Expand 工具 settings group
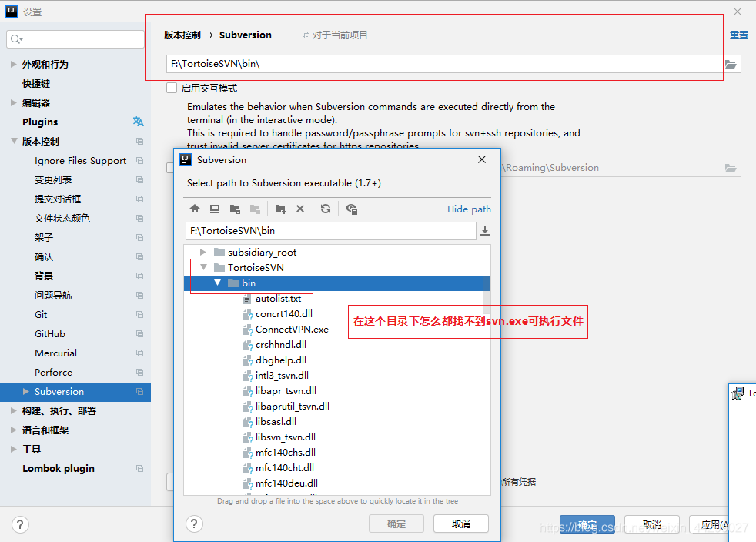Image resolution: width=756 pixels, height=542 pixels. (14, 449)
